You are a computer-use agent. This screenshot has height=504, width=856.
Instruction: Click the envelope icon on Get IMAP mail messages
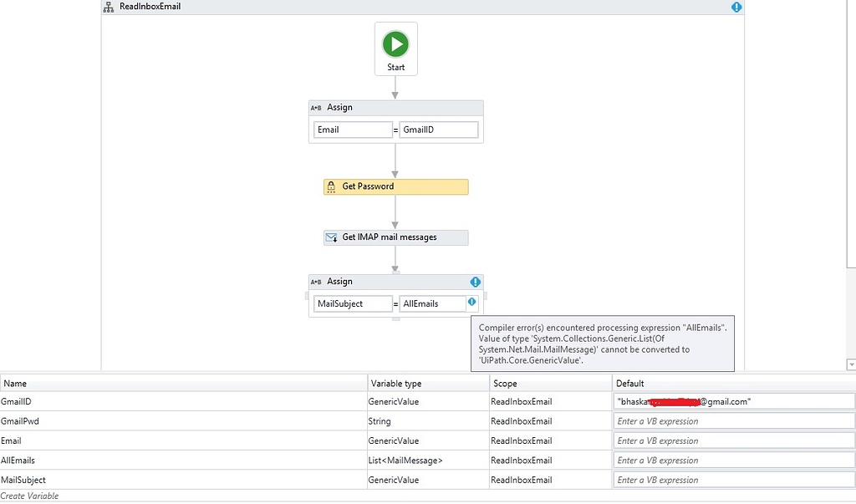(x=329, y=237)
